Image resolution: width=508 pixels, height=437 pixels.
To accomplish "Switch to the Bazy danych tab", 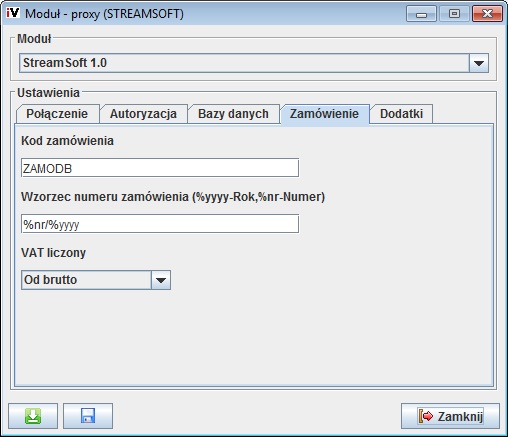I will coord(233,114).
